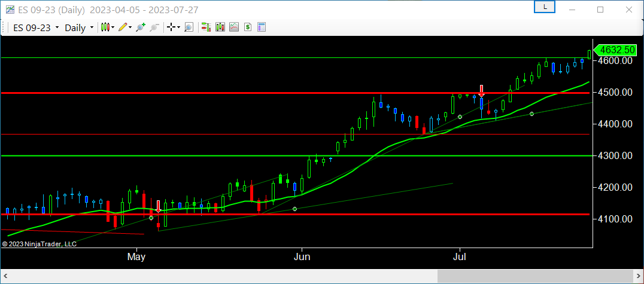
Task: Click the zoom out magnifier icon
Action: pos(154,28)
